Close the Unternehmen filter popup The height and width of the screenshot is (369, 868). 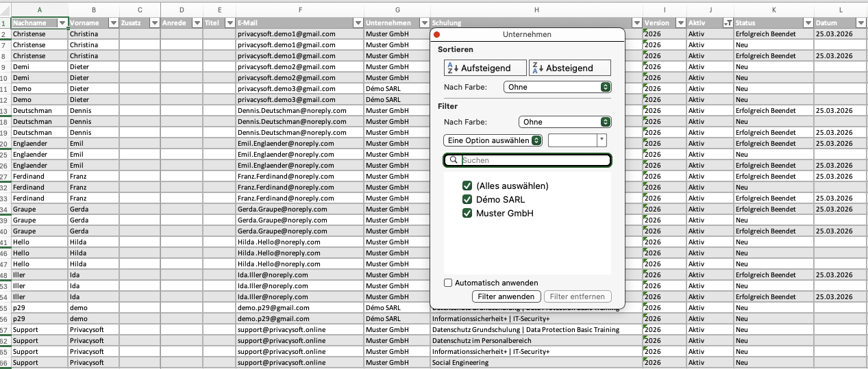pos(437,34)
